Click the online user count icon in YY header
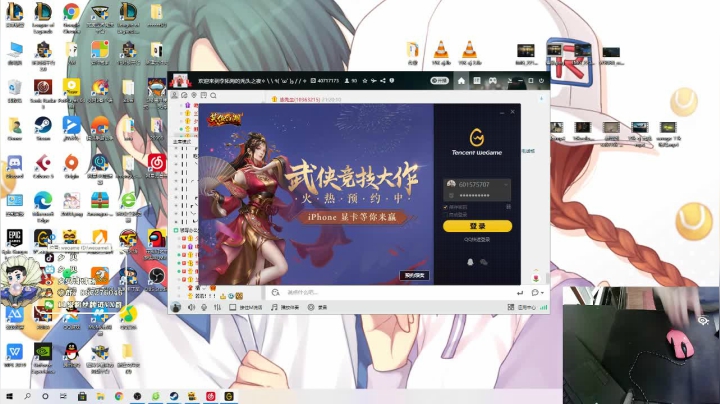 pos(347,81)
